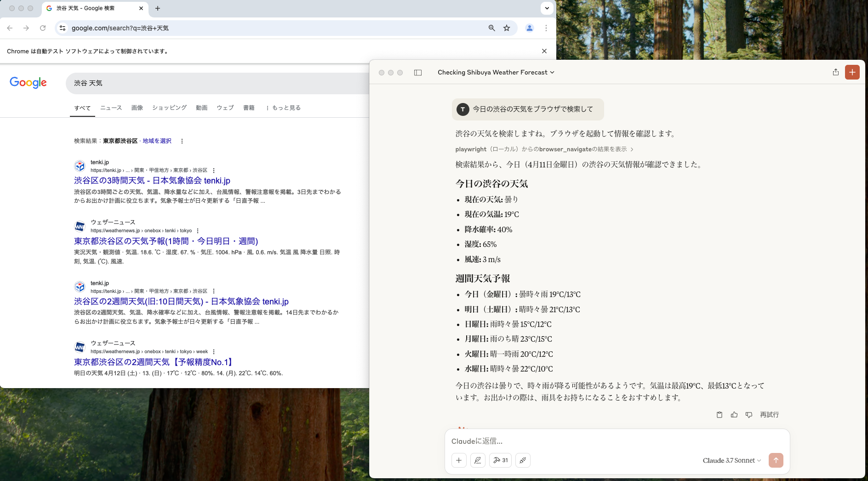Give thumbs up feedback on Claude's answer

point(734,414)
